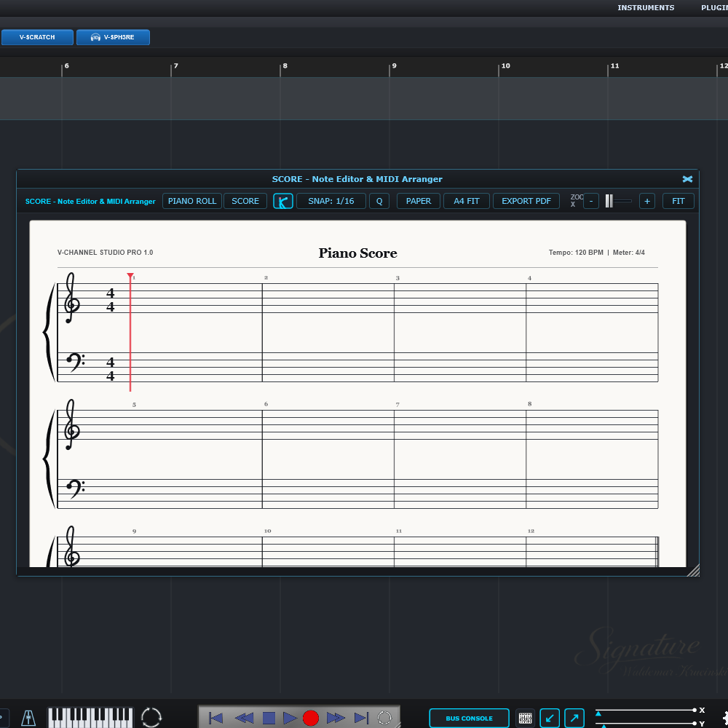Viewport: 728px width, 728px height.
Task: Adjust the Y zoom slider at bottom right
Action: (645, 724)
